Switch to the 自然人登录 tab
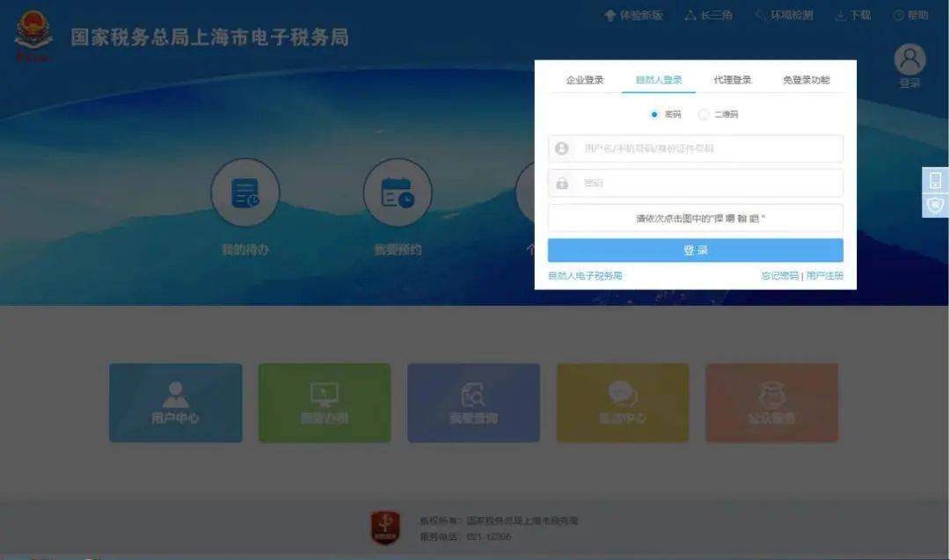The image size is (950, 560). [659, 80]
